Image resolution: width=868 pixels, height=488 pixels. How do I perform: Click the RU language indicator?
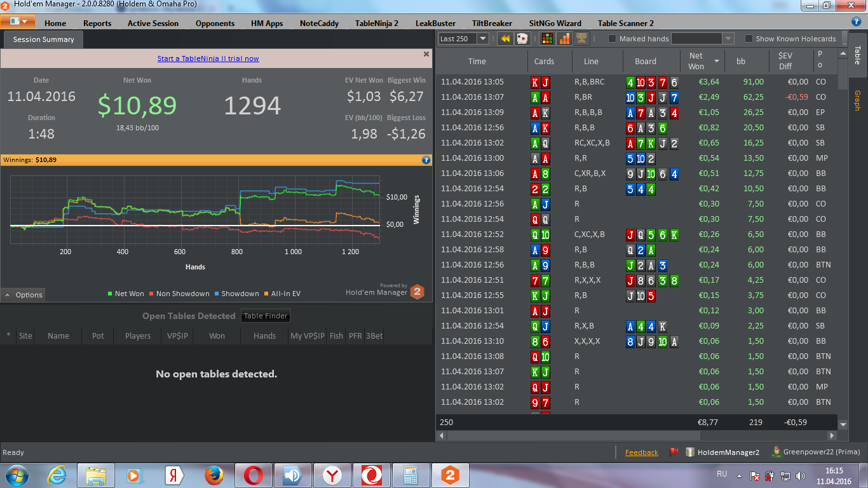pos(721,474)
